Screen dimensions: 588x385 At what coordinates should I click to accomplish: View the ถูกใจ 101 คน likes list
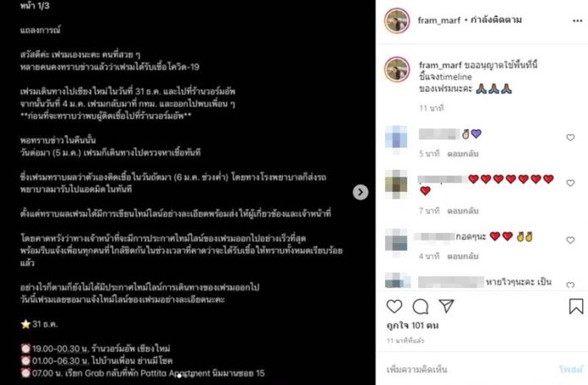[412, 325]
